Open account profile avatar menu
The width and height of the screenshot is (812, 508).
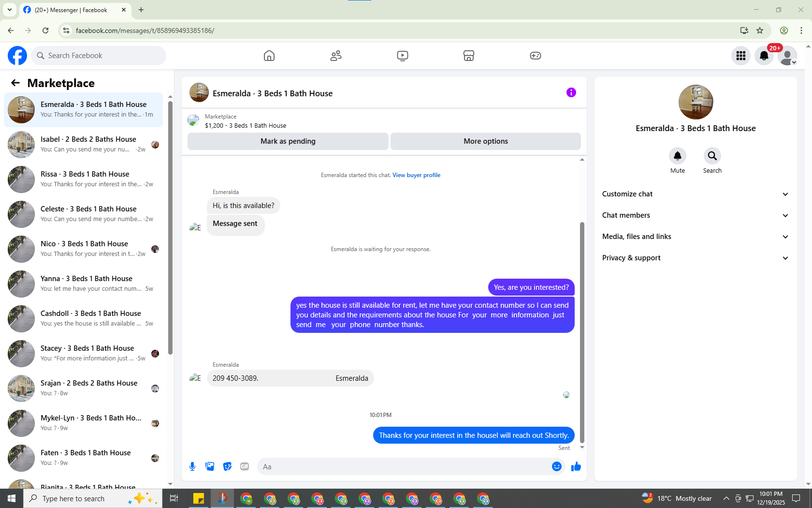(787, 56)
